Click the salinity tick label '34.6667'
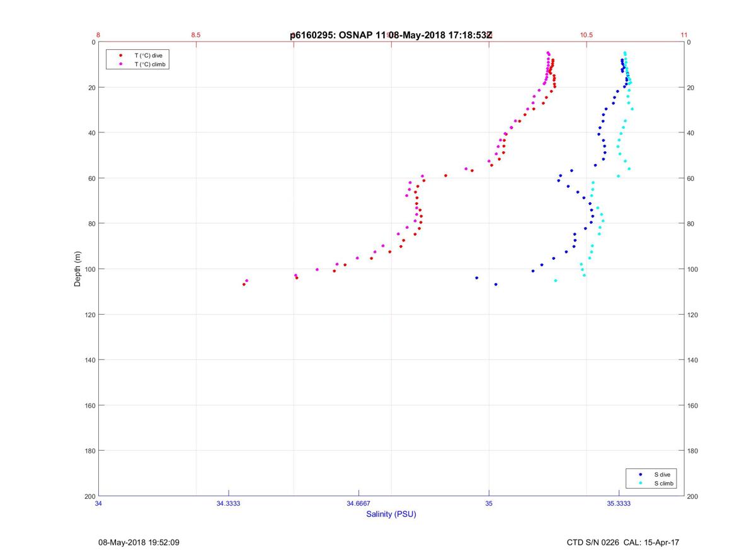The image size is (756, 558). click(x=358, y=503)
